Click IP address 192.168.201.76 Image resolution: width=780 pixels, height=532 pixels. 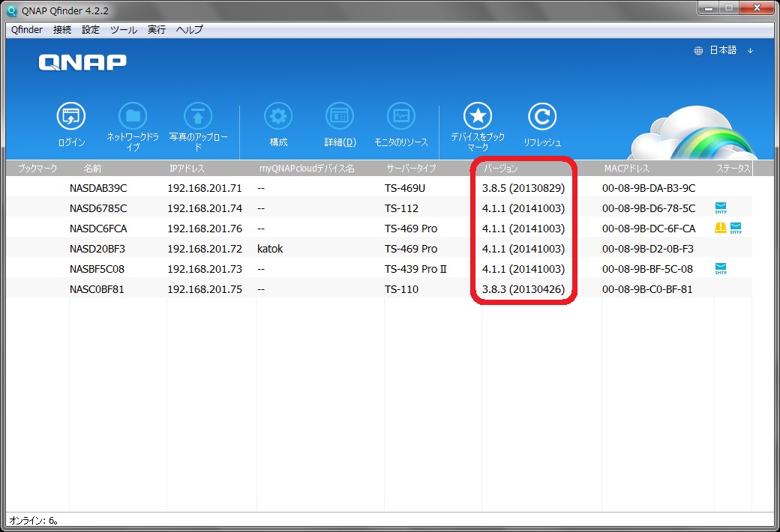pyautogui.click(x=205, y=229)
